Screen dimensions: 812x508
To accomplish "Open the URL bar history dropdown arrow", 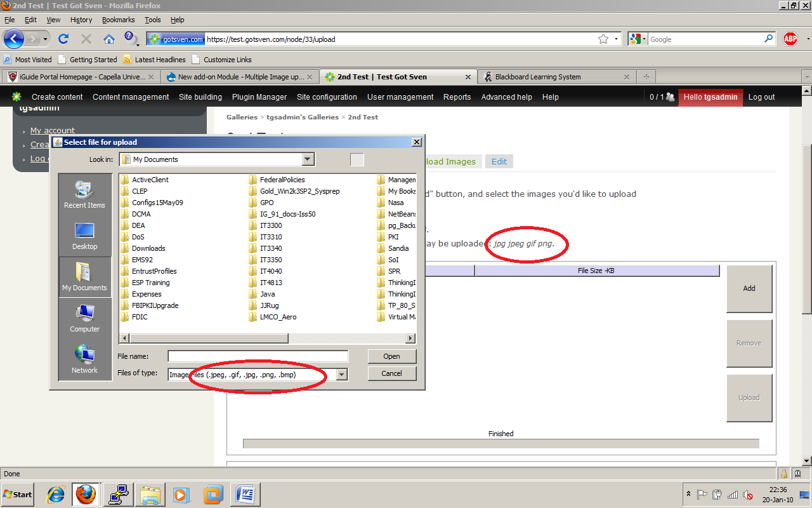I will 616,39.
